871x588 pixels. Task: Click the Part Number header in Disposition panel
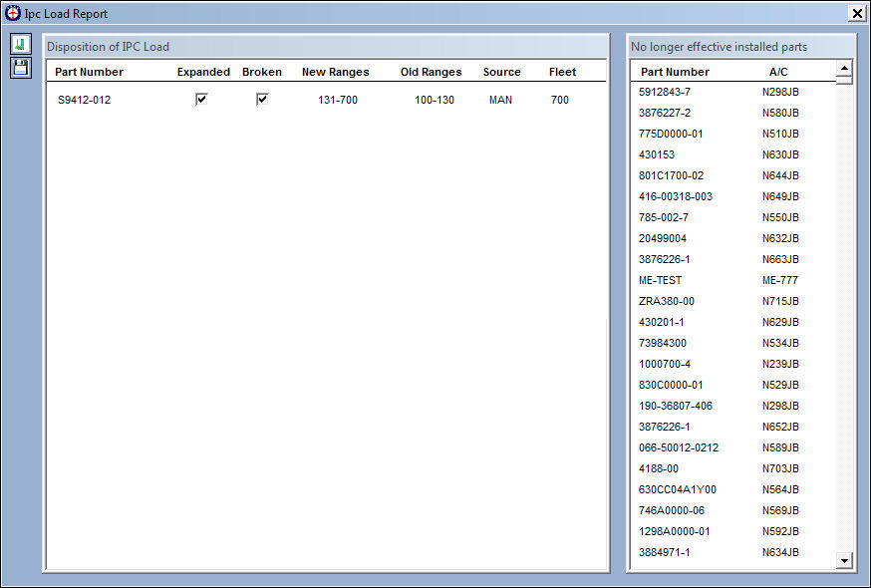(89, 72)
